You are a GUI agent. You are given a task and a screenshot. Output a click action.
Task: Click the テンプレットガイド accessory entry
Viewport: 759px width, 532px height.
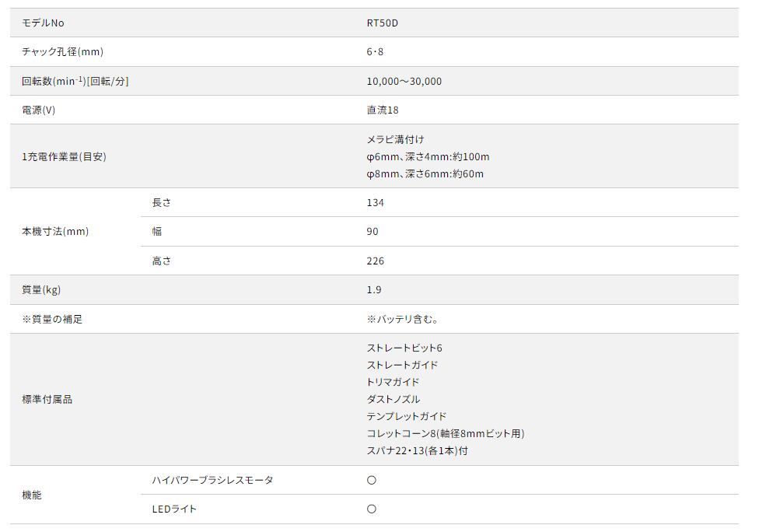click(407, 416)
